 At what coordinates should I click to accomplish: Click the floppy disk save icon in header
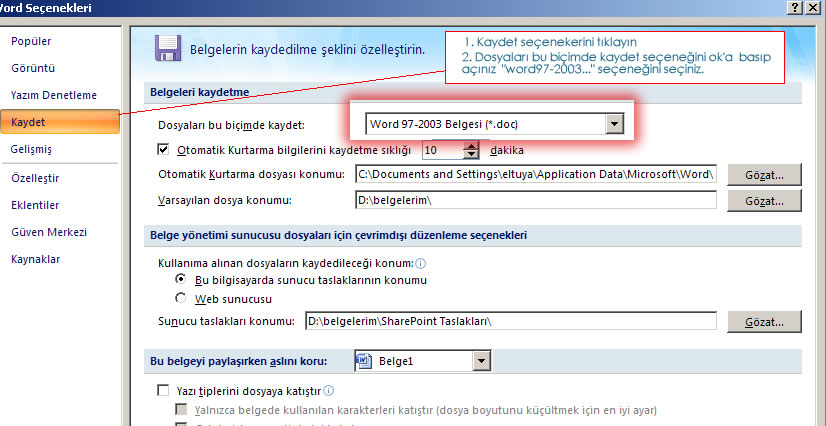(x=166, y=48)
